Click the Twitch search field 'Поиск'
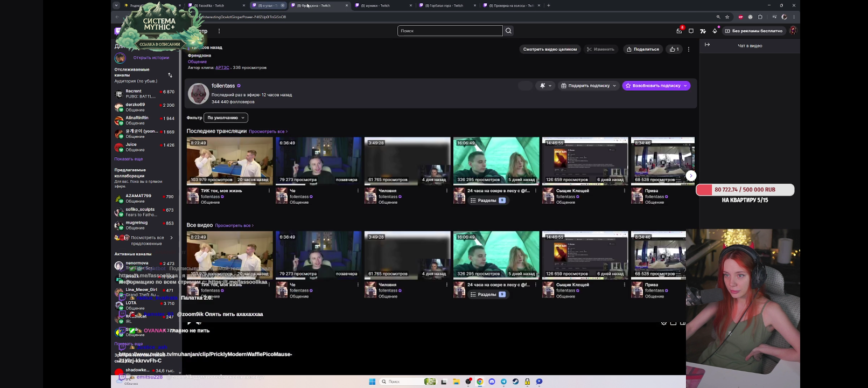 450,31
